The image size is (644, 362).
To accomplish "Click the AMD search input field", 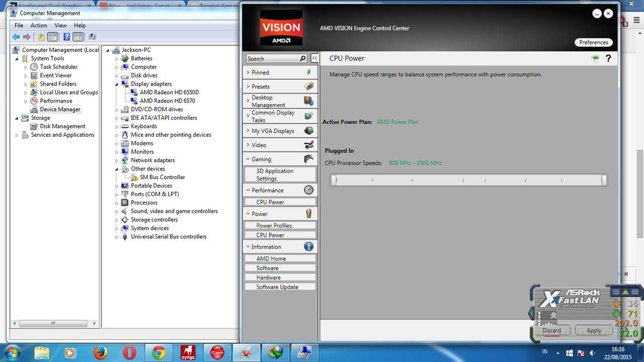I will click(272, 59).
